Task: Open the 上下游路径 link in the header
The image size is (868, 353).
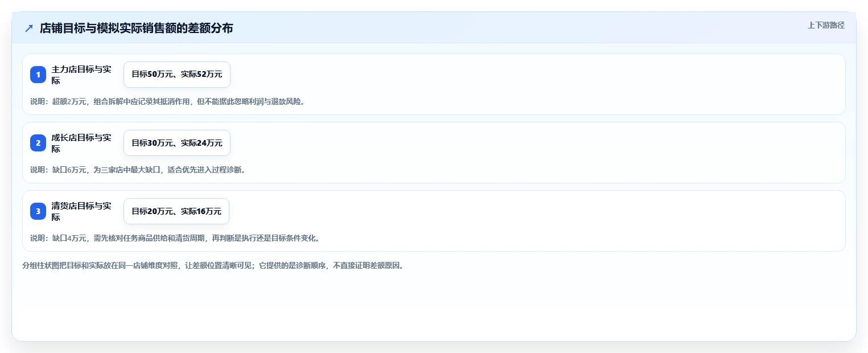Action: [x=826, y=25]
